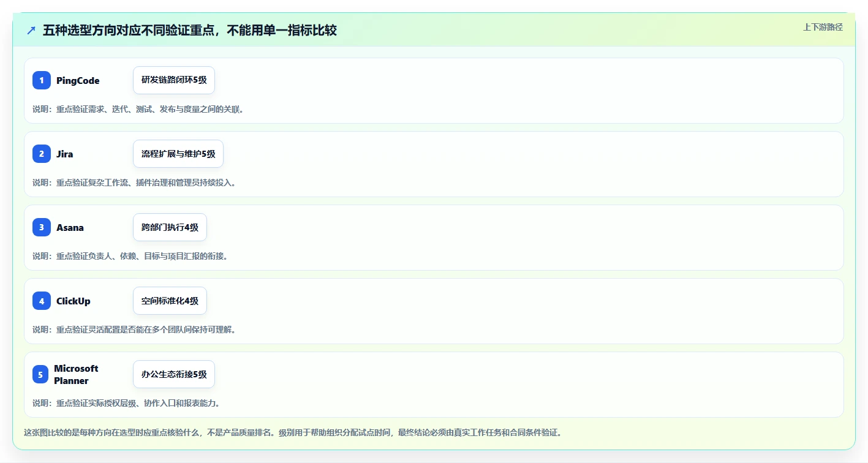Image resolution: width=868 pixels, height=463 pixels.
Task: Click the number 4 badge for ClickUp
Action: pos(42,301)
